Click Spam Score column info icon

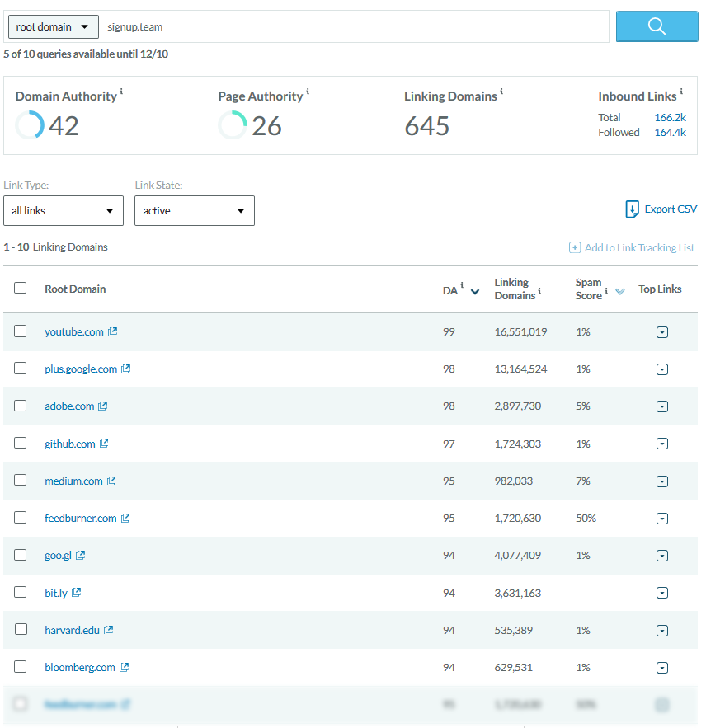(x=606, y=291)
